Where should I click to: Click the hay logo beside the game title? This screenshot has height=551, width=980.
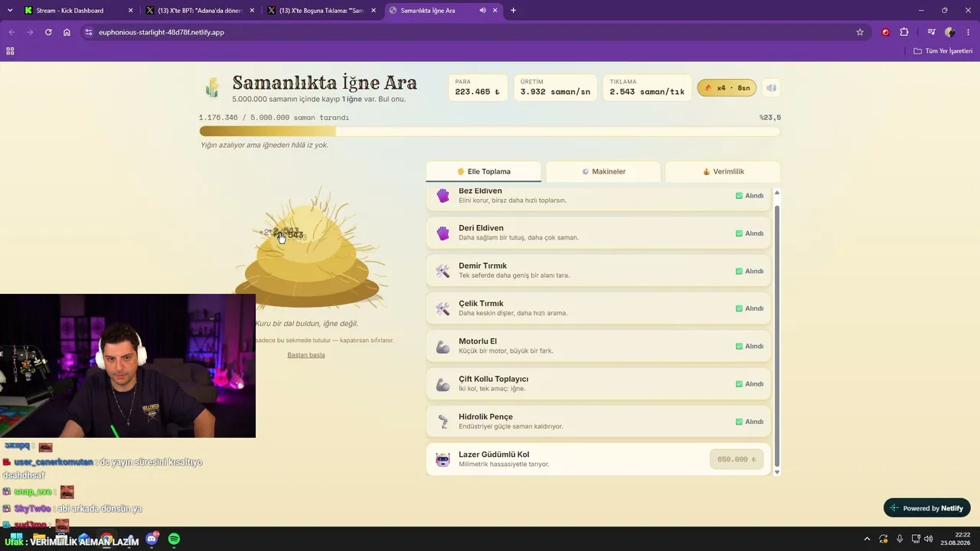tap(212, 87)
